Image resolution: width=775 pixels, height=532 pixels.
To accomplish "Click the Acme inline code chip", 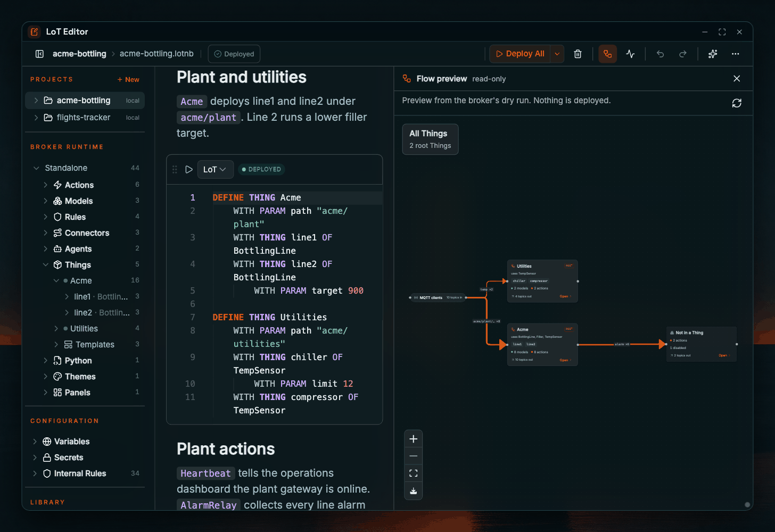I will pyautogui.click(x=192, y=102).
